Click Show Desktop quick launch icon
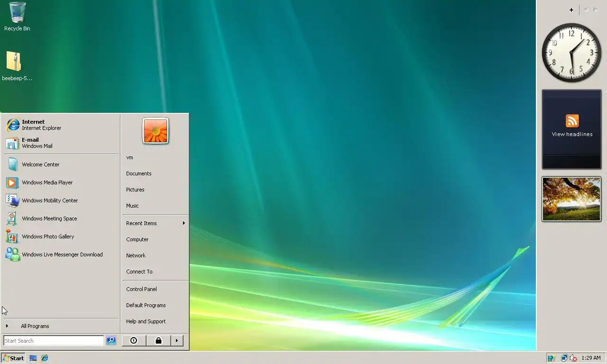This screenshot has height=364, width=607. (33, 358)
